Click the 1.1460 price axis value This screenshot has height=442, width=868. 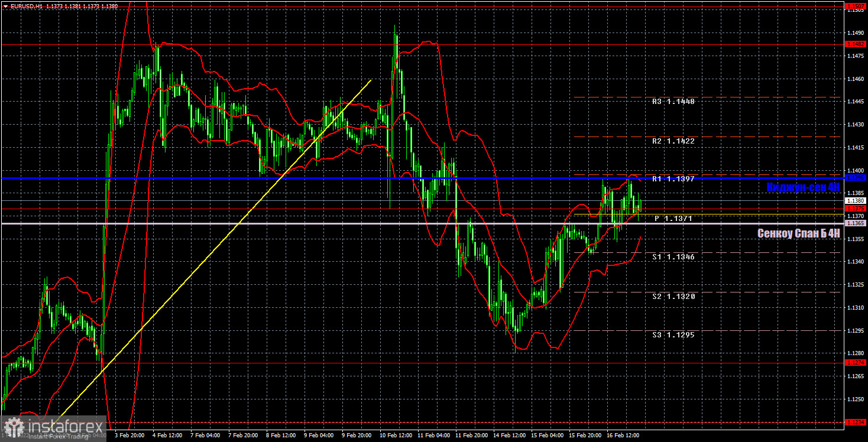tap(855, 79)
